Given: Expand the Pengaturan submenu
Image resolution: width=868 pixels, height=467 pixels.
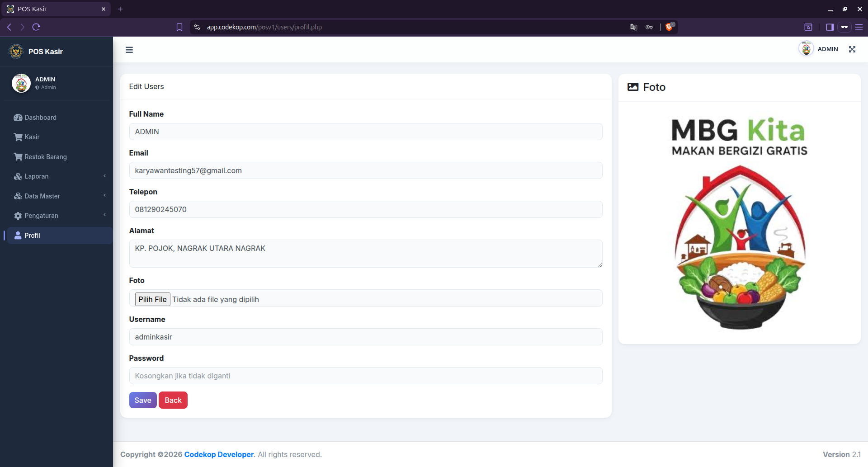Looking at the screenshot, I should click(60, 216).
